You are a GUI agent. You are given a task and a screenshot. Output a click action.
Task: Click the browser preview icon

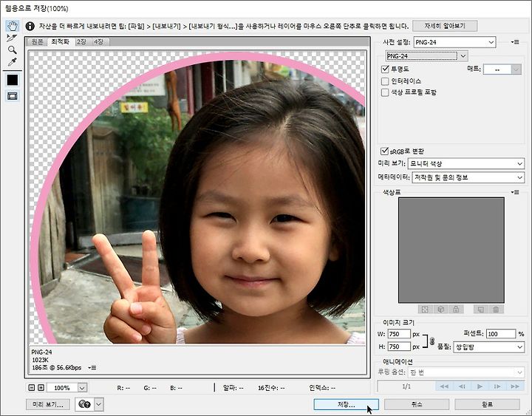(84, 404)
